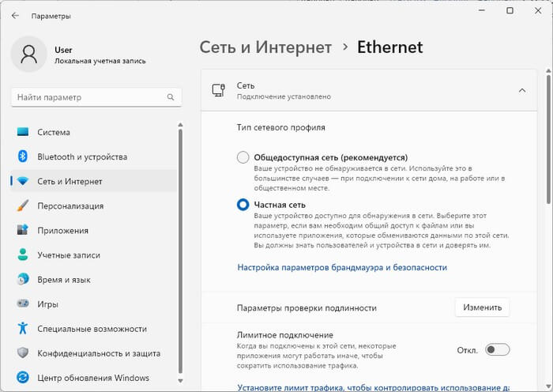Viewport: 553px width, 392px height.
Task: Click the Персонализация paintbrush icon
Action: 23,205
